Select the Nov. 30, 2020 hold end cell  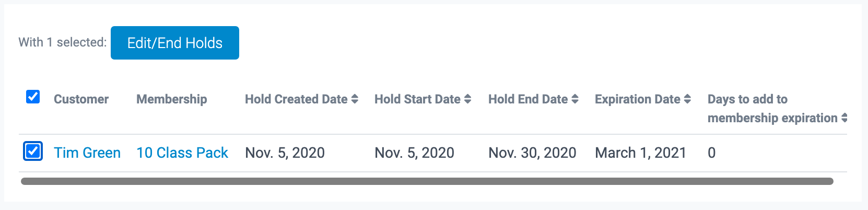[x=532, y=153]
